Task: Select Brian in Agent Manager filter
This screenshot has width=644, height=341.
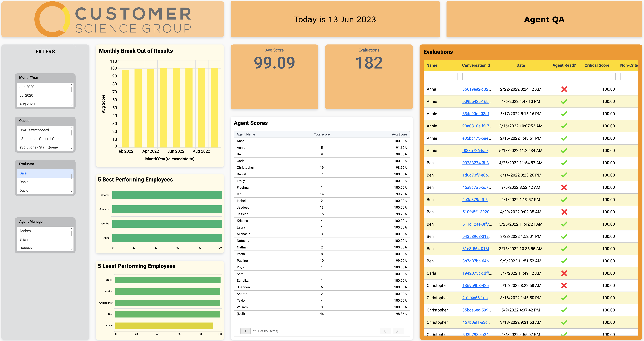Action: (24, 240)
